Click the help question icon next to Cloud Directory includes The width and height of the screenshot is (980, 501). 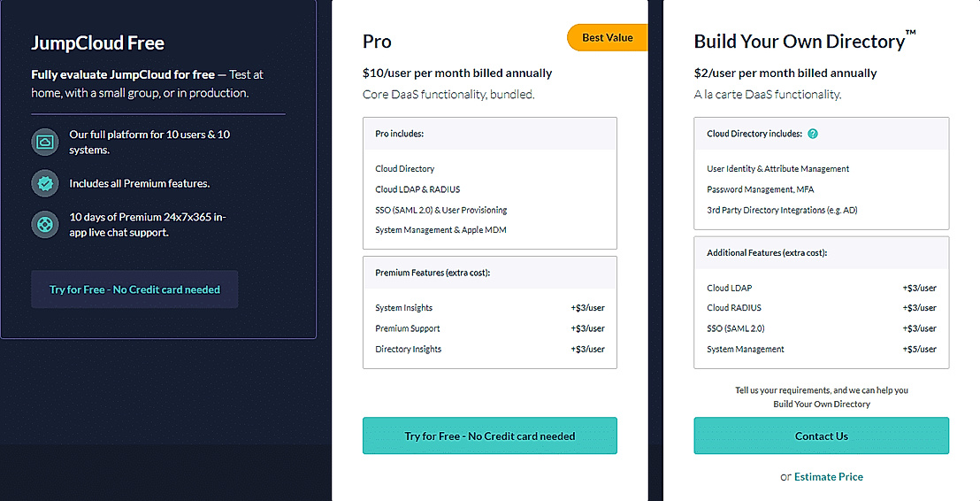[x=813, y=134]
